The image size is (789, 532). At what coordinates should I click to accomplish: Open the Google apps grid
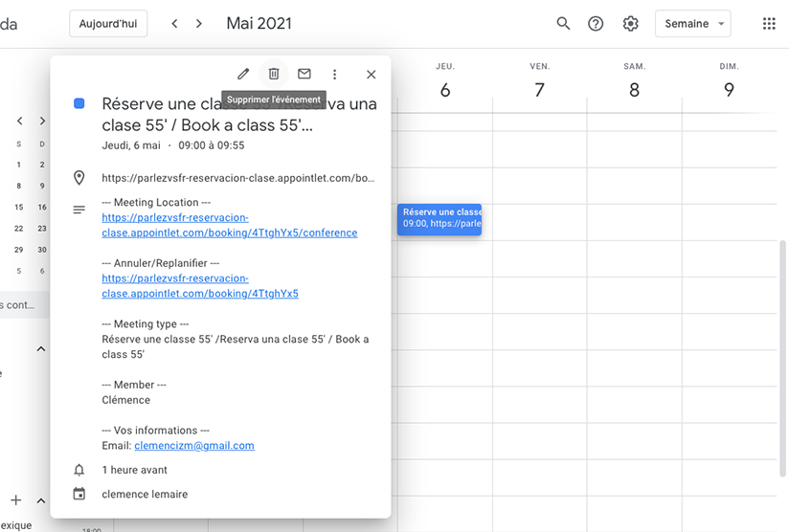[x=769, y=24]
